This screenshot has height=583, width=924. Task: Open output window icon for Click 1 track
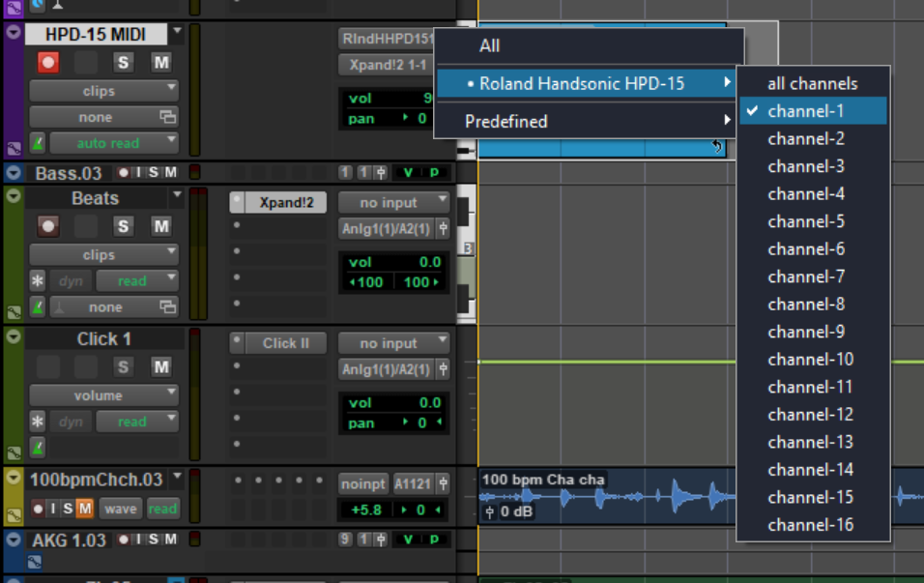[x=443, y=369]
